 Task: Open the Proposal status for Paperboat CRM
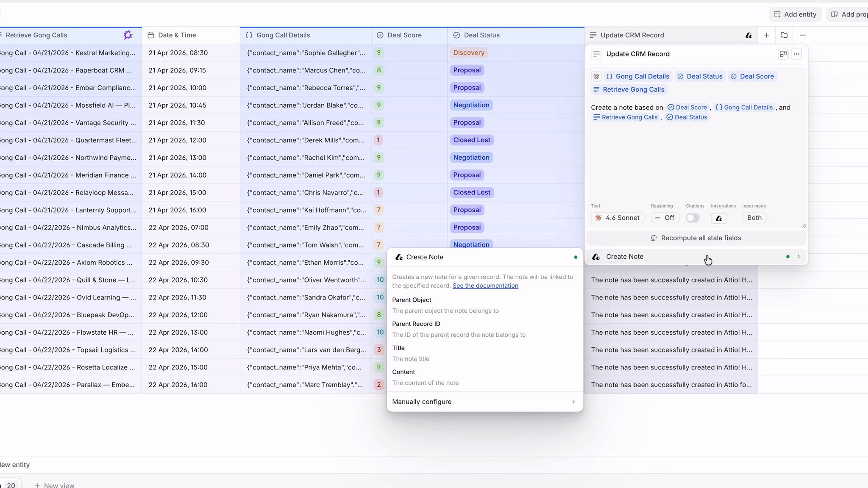click(x=467, y=70)
